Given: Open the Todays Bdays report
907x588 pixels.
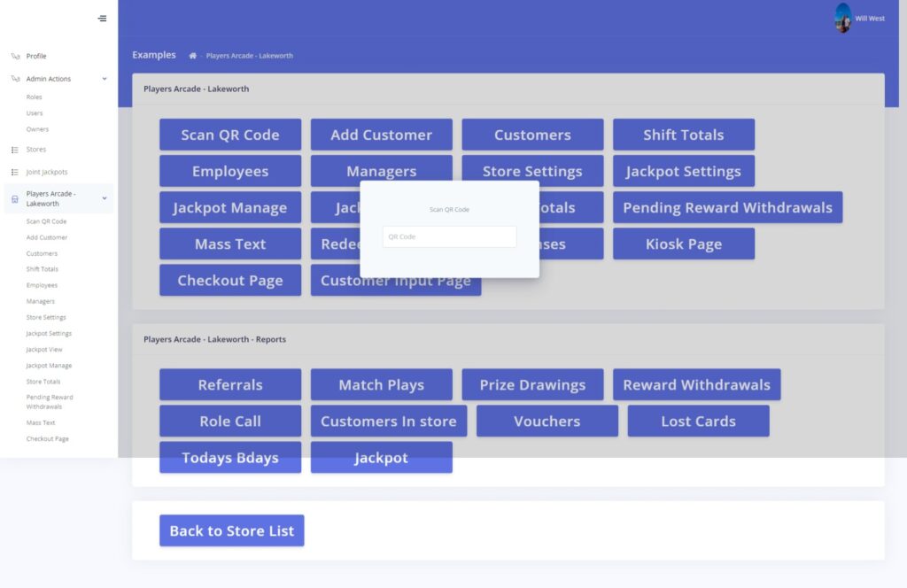Looking at the screenshot, I should pyautogui.click(x=229, y=458).
